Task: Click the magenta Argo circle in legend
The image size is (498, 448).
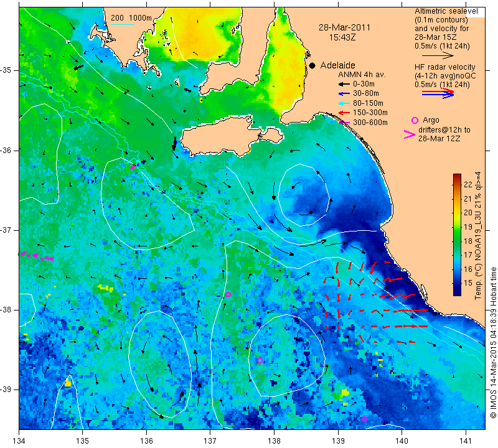Action: (415, 120)
